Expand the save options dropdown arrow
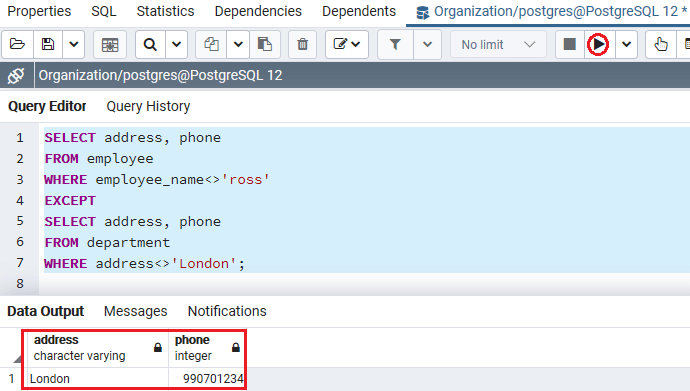Screen dimensions: 690x391 point(73,44)
